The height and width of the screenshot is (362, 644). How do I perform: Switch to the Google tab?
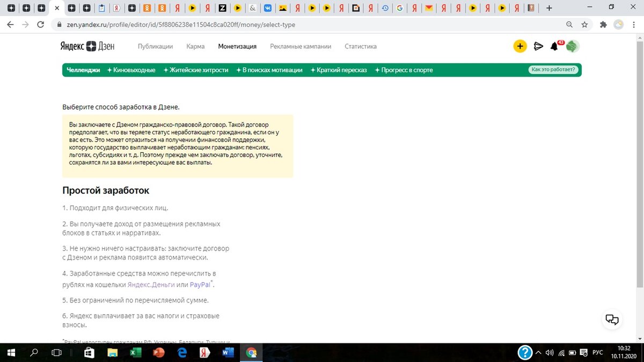click(x=399, y=8)
